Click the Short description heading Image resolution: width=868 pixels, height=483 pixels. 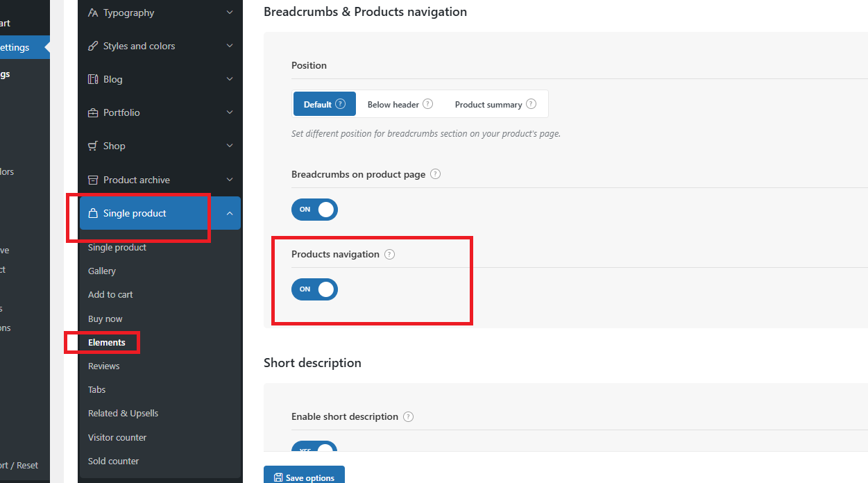312,363
